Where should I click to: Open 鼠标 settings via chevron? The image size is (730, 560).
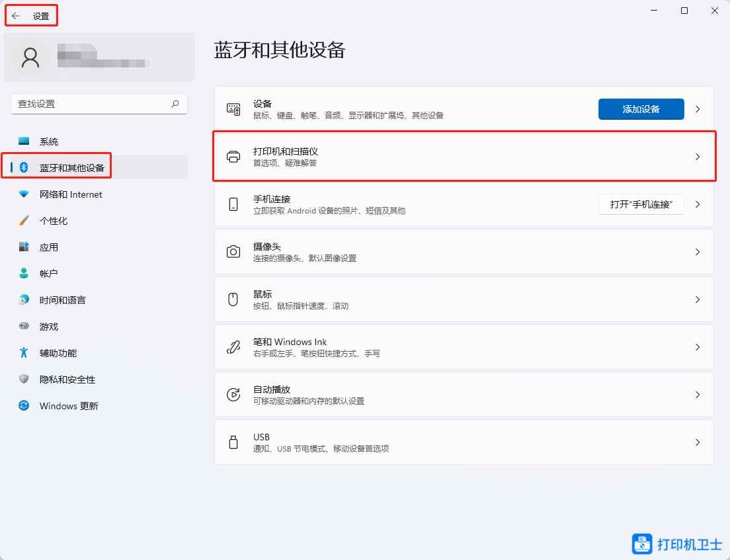(698, 300)
